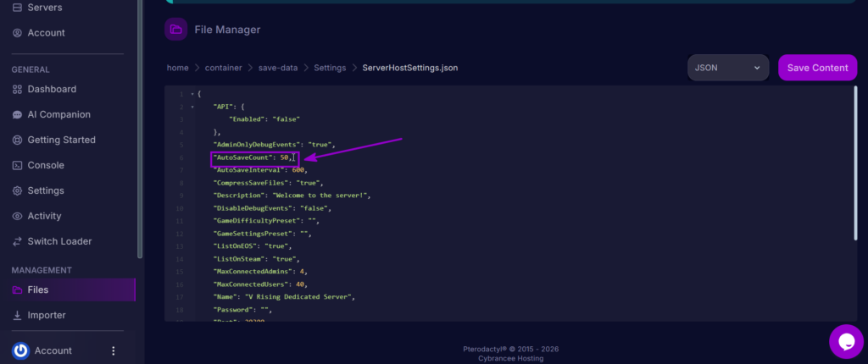
Task: Open Activity menu item
Action: [44, 217]
